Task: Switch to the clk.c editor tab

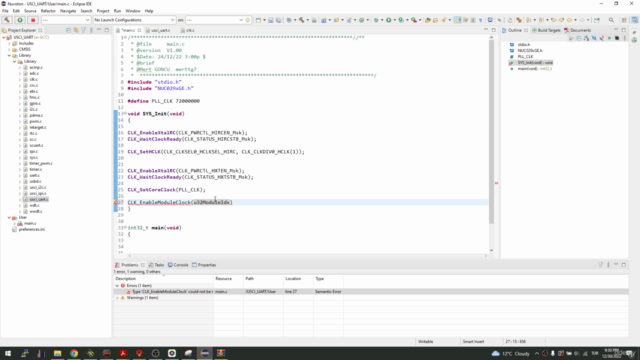Action: click(188, 30)
